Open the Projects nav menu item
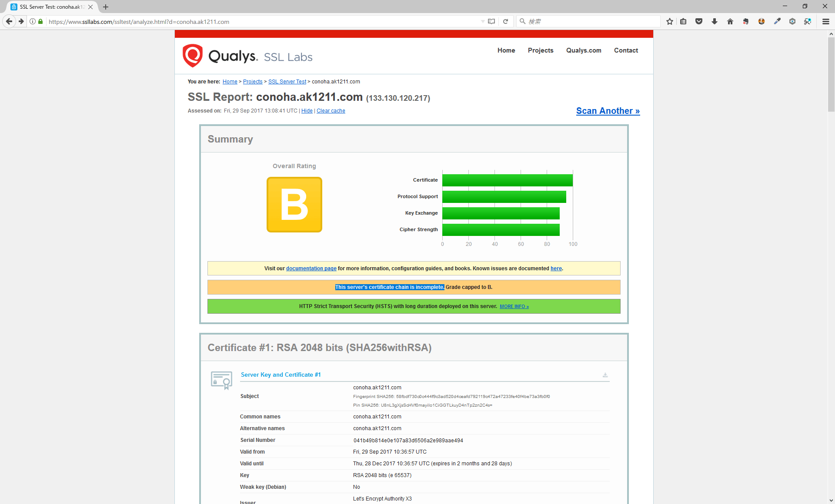The image size is (835, 504). pos(541,50)
